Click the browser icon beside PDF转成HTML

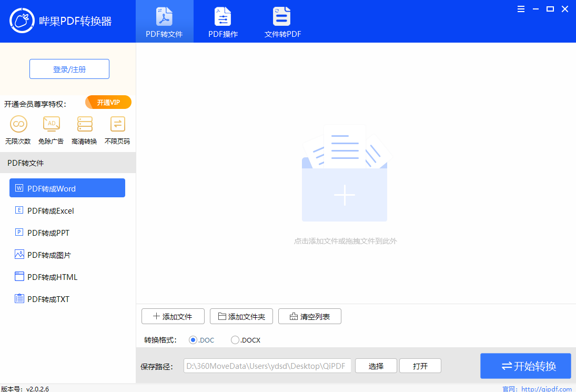coord(19,276)
